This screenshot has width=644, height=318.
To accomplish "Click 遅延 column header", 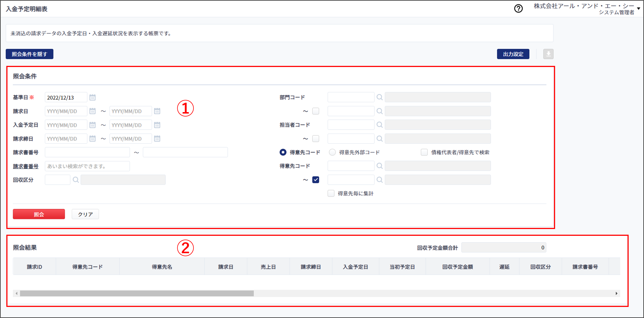I will [x=504, y=267].
